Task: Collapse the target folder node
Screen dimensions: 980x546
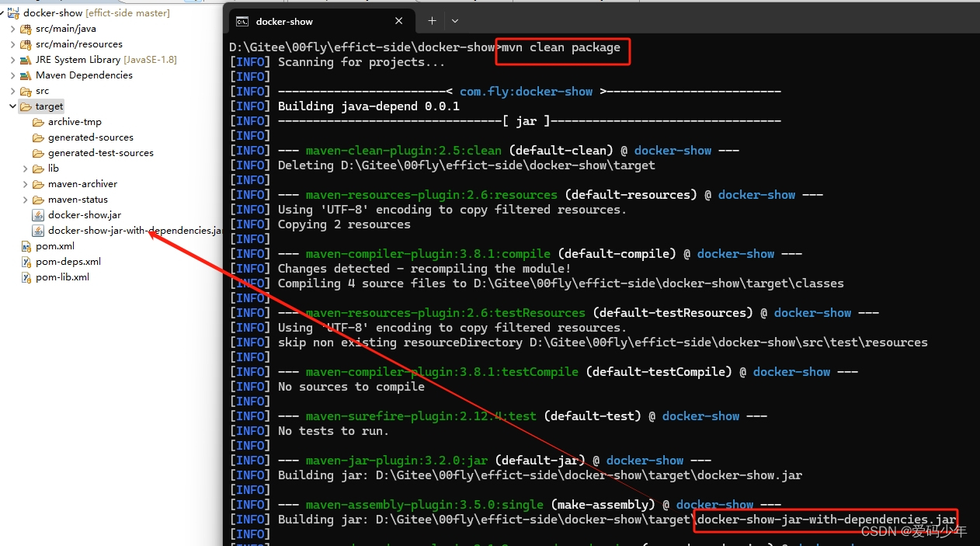Action: pos(13,106)
